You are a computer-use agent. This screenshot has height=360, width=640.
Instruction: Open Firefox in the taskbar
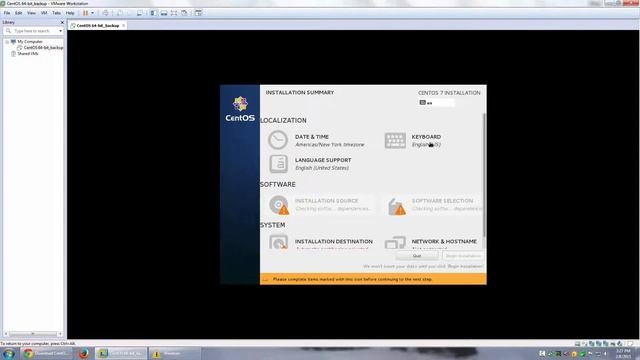click(84, 353)
